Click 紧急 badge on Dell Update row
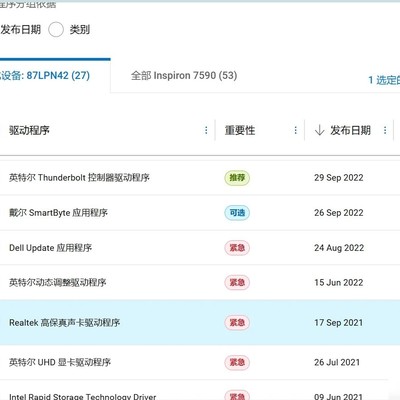 [237, 248]
